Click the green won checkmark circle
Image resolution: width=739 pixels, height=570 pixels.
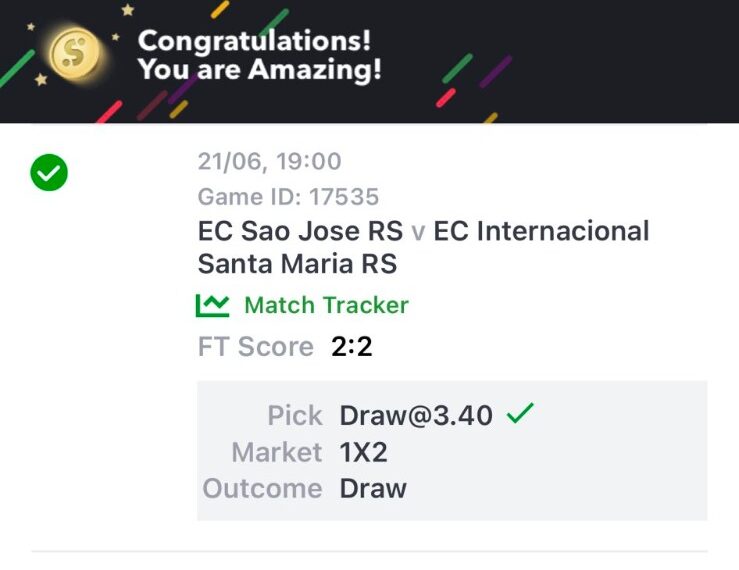49,173
